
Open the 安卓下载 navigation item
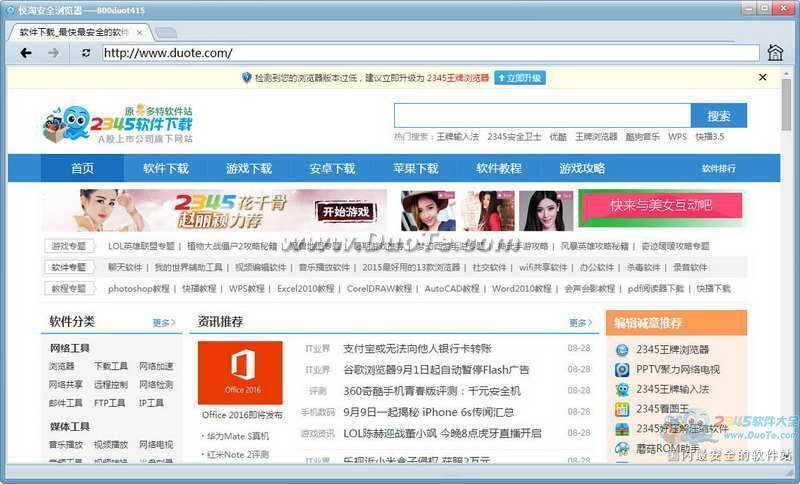tap(332, 168)
